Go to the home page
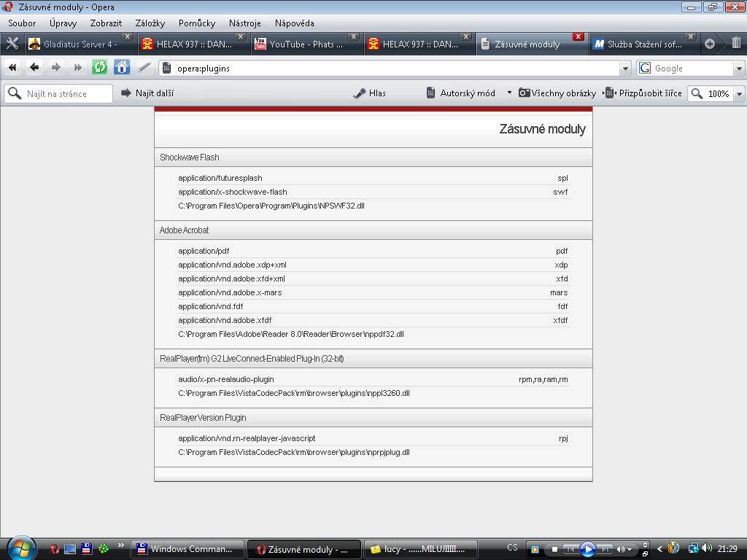 pos(122,67)
